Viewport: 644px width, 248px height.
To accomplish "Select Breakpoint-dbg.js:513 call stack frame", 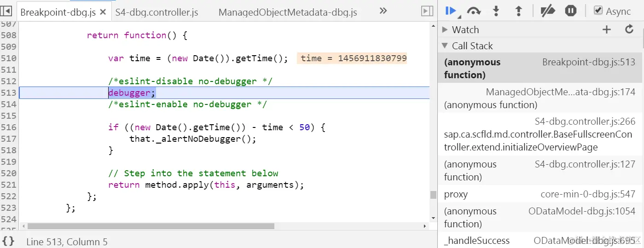I will coord(540,68).
